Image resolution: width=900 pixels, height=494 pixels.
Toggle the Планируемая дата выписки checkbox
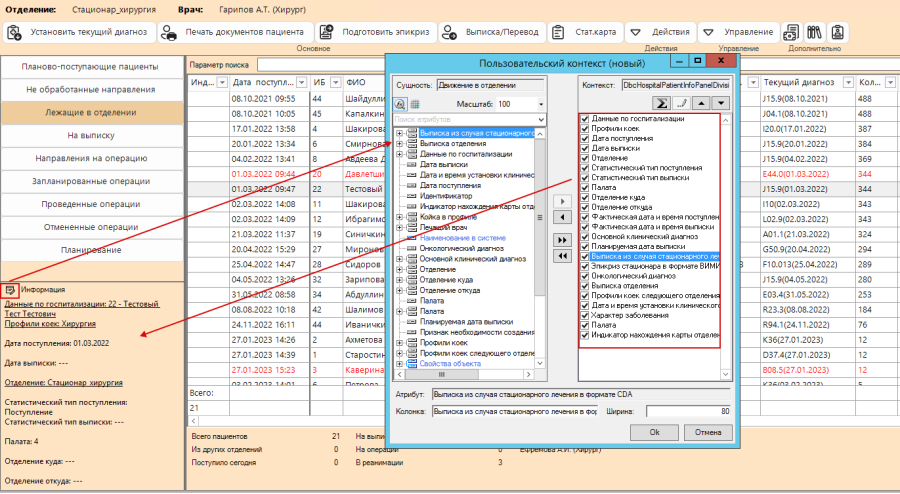point(585,247)
